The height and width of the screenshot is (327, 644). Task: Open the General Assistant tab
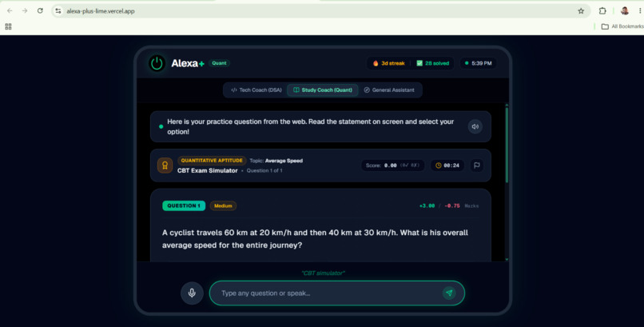389,90
